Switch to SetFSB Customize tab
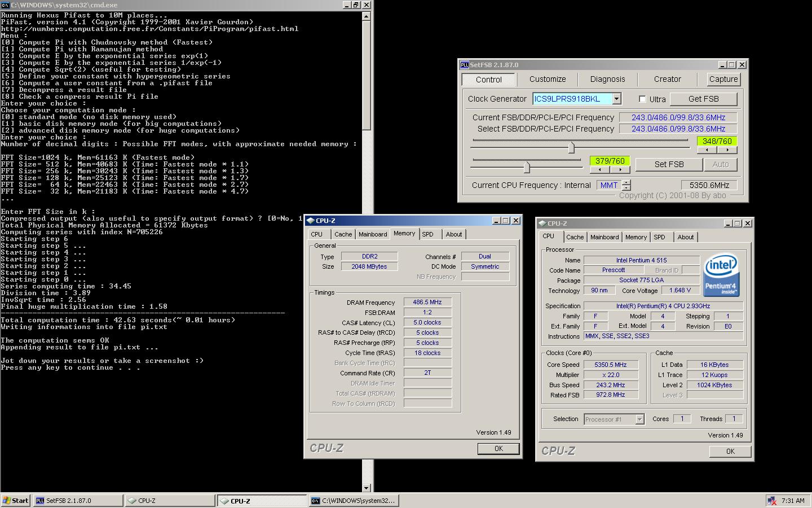 [548, 79]
